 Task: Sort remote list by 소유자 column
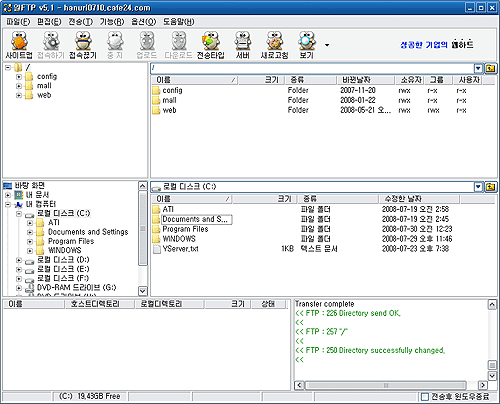[x=410, y=80]
